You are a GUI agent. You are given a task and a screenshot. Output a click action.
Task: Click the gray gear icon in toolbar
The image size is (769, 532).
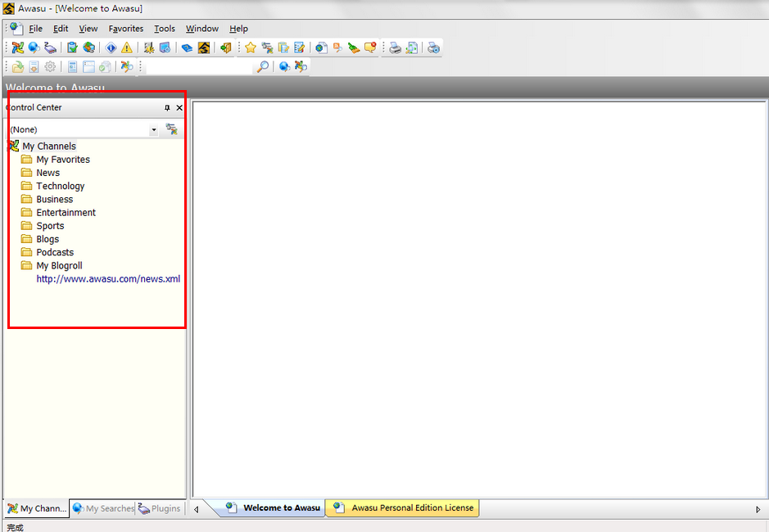pyautogui.click(x=51, y=67)
